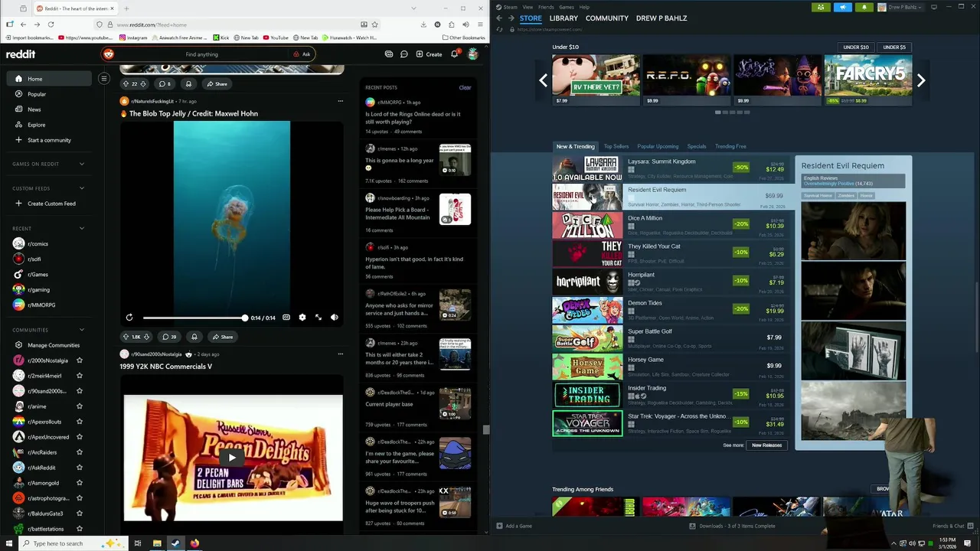Screen dimensions: 980x551
Task: Open Firefox from Windows taskbar
Action: 194,543
